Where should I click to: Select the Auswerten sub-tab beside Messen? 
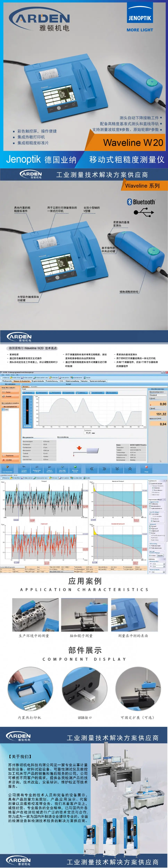click(x=34, y=386)
